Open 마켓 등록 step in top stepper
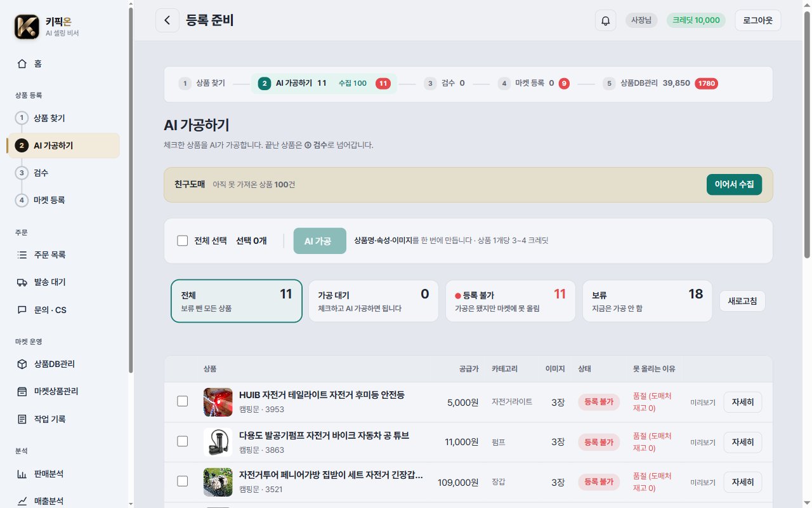Image resolution: width=812 pixels, height=508 pixels. [x=534, y=83]
